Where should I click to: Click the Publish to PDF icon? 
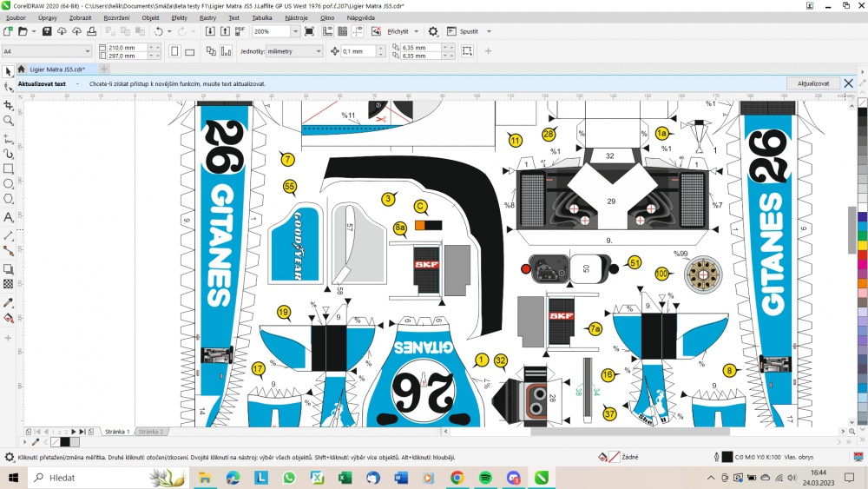point(240,31)
